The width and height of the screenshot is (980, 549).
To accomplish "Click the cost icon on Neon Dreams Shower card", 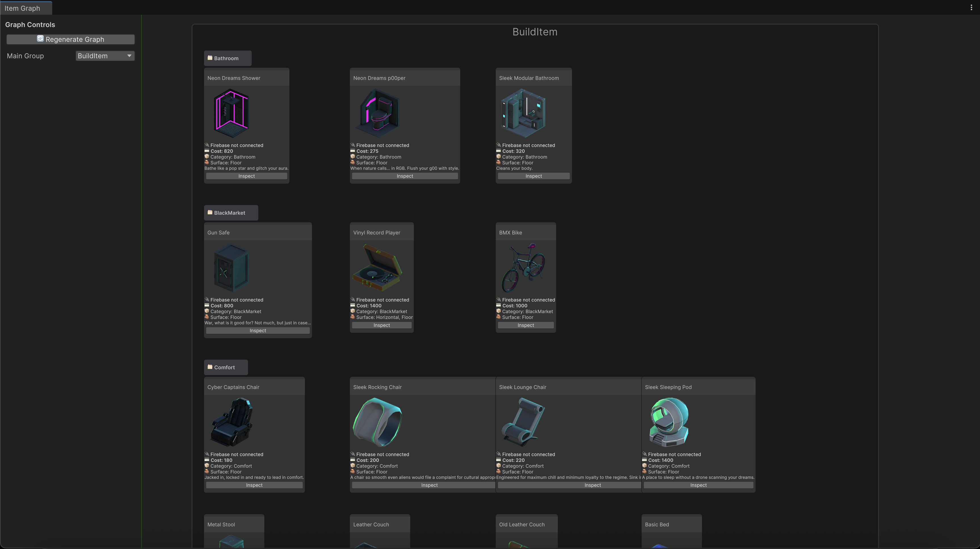I will 207,151.
